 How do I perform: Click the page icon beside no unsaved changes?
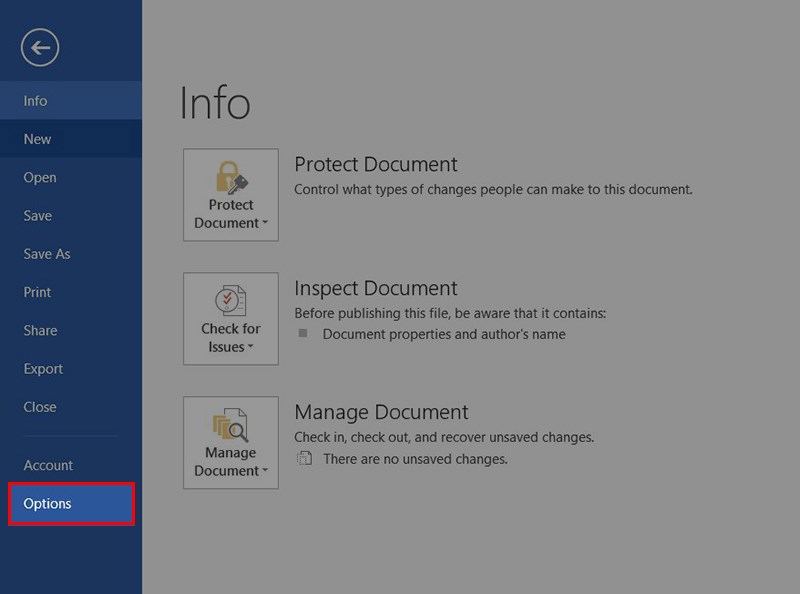coord(303,459)
